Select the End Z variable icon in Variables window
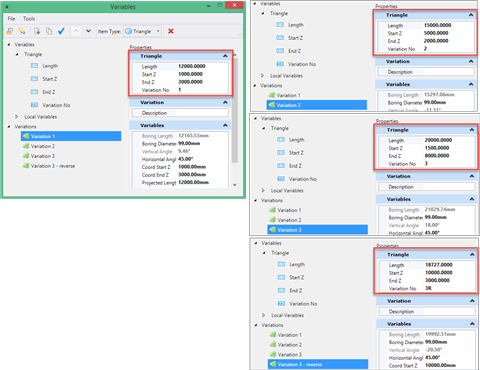This screenshot has width=480, height=370. (x=34, y=92)
